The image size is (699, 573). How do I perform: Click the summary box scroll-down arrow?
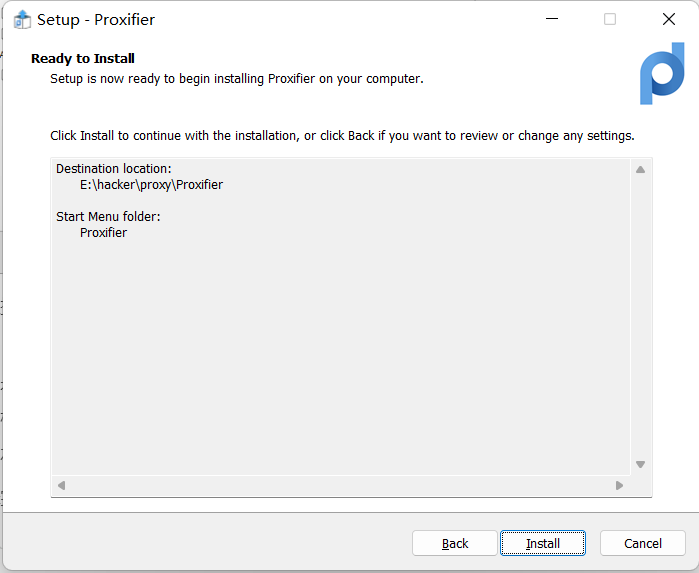(x=641, y=464)
